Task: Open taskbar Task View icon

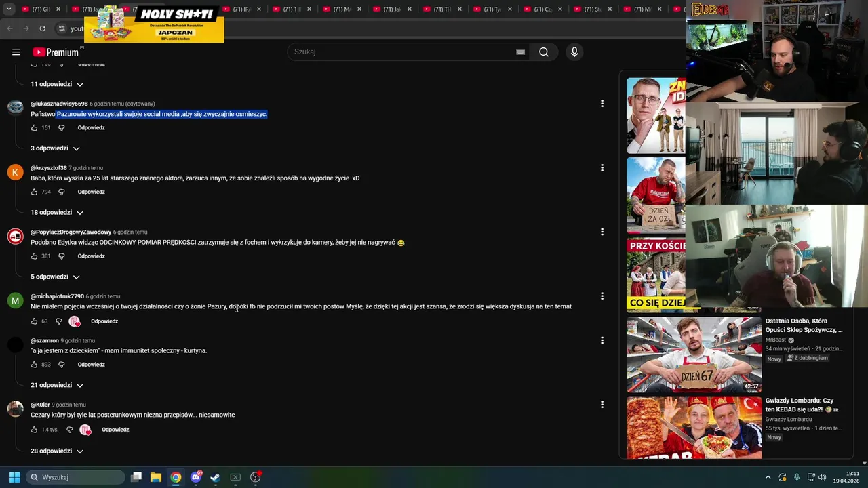Action: tap(136, 477)
